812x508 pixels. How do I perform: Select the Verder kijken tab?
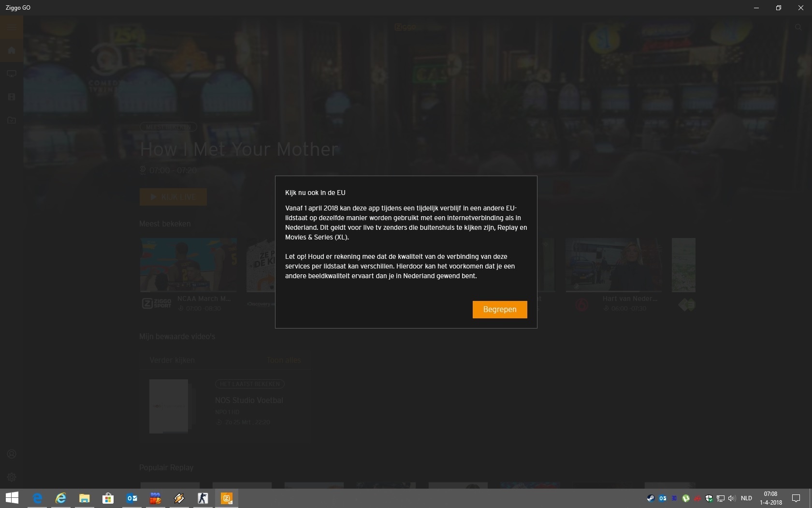pos(172,360)
